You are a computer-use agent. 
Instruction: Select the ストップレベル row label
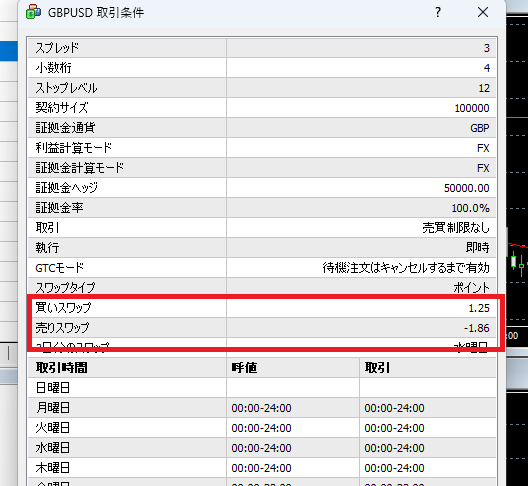click(66, 88)
